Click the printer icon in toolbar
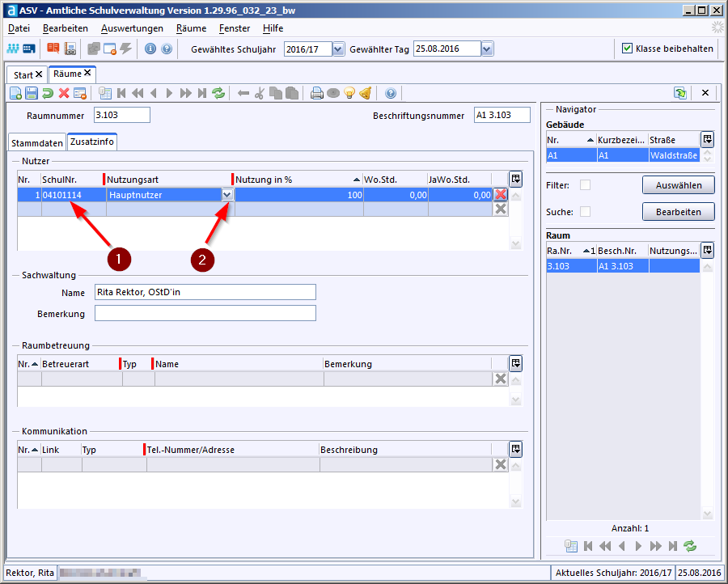 pyautogui.click(x=317, y=93)
